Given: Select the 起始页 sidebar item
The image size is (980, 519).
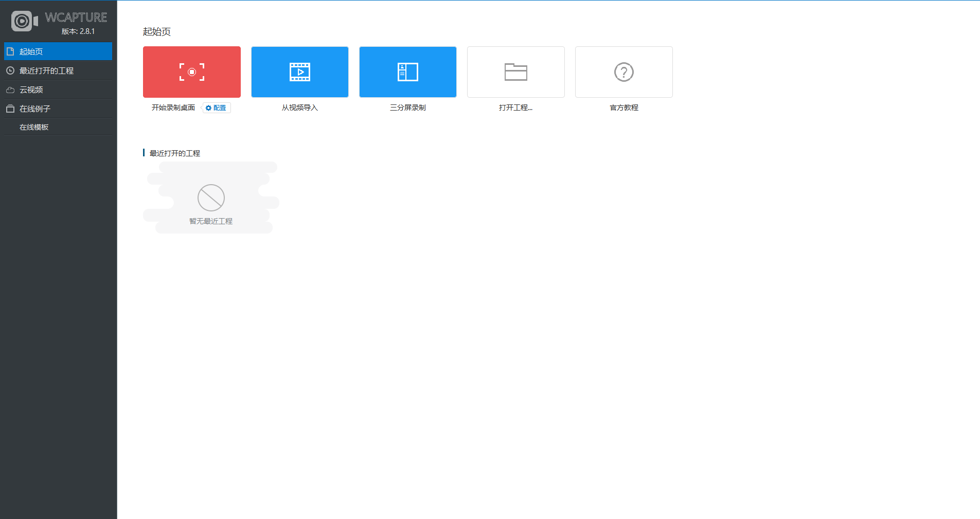Looking at the screenshot, I should coord(58,51).
